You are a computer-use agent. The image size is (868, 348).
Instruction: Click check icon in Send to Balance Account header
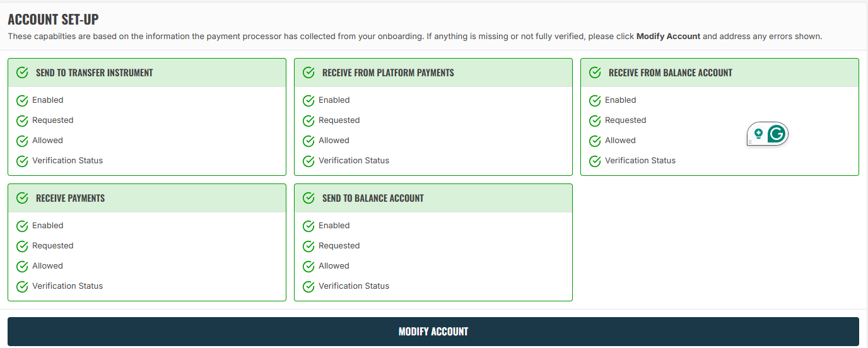[x=308, y=198]
